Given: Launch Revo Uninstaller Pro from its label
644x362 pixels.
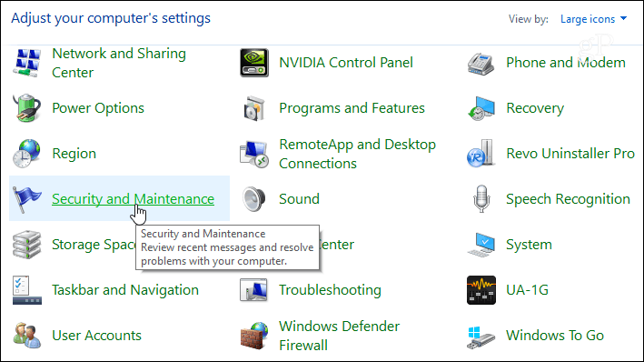Looking at the screenshot, I should pos(570,154).
